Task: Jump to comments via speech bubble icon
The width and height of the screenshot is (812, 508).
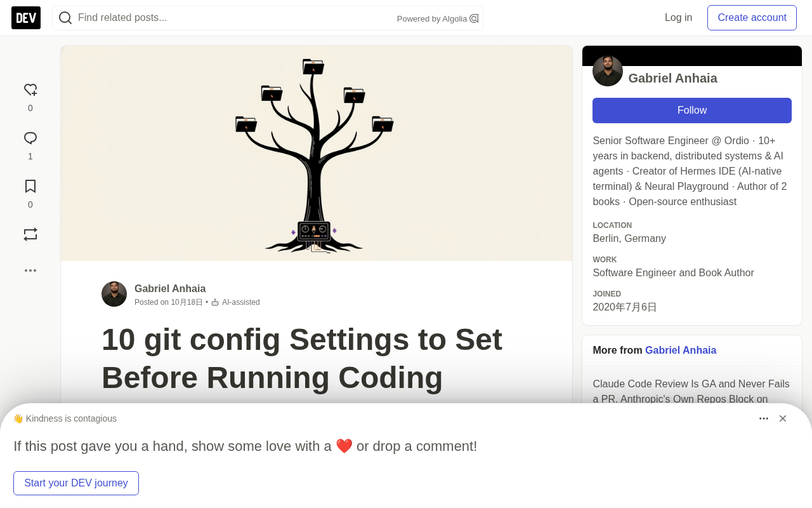Action: 30,138
